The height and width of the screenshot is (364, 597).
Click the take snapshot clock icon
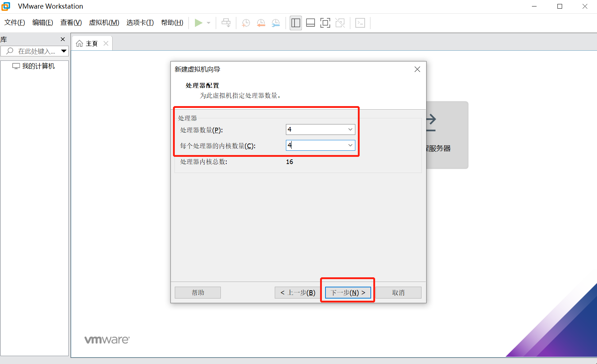point(246,23)
